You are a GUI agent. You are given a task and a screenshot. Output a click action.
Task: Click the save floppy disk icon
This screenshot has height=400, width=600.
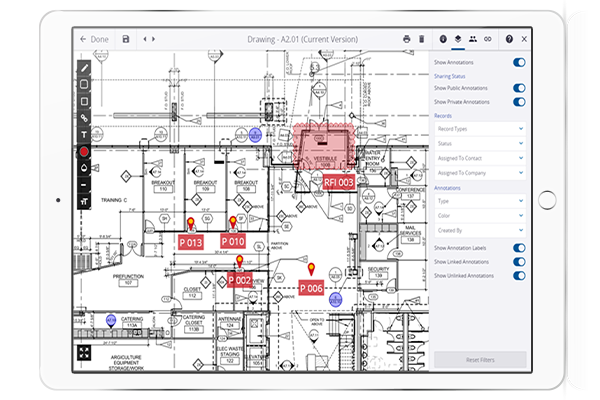coord(126,39)
